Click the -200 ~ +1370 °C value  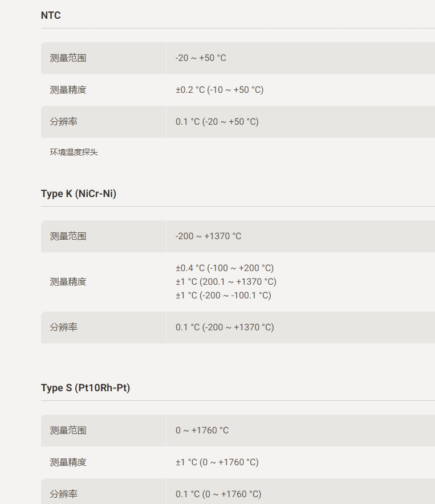[x=208, y=236]
